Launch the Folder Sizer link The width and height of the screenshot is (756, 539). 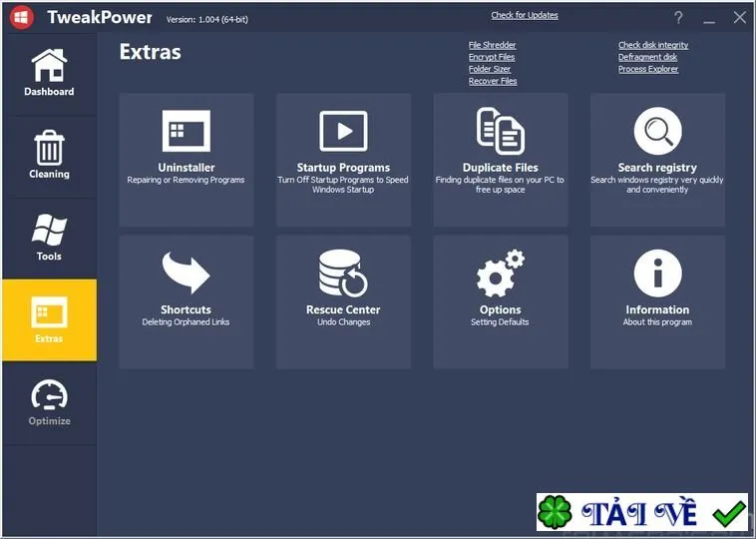click(490, 69)
